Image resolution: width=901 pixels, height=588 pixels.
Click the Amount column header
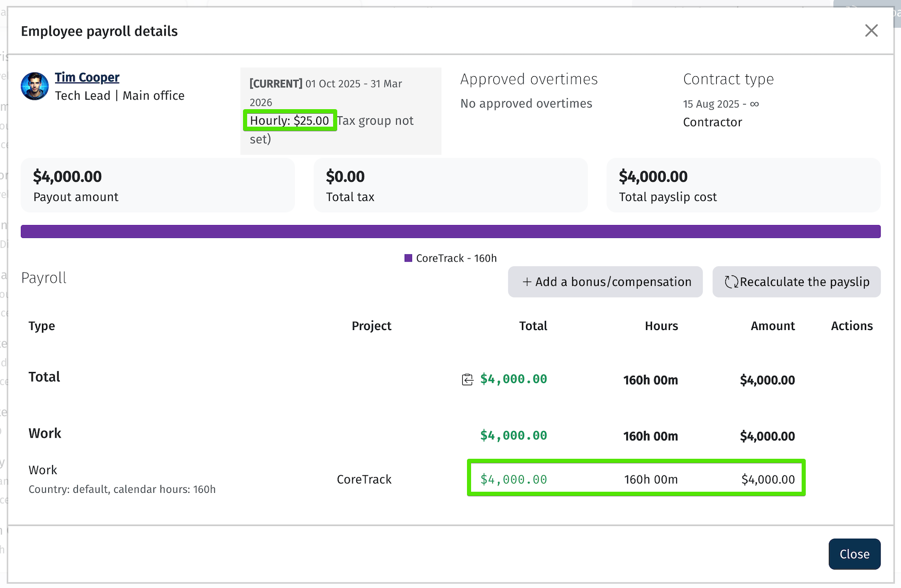(772, 326)
